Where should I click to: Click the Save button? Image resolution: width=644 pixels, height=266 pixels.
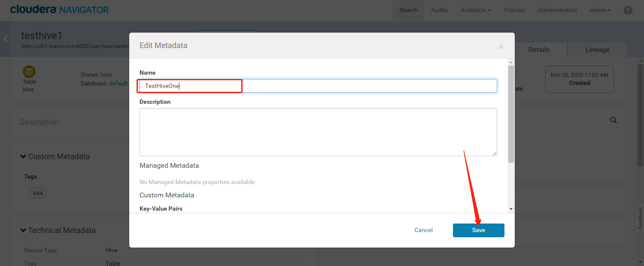point(479,230)
